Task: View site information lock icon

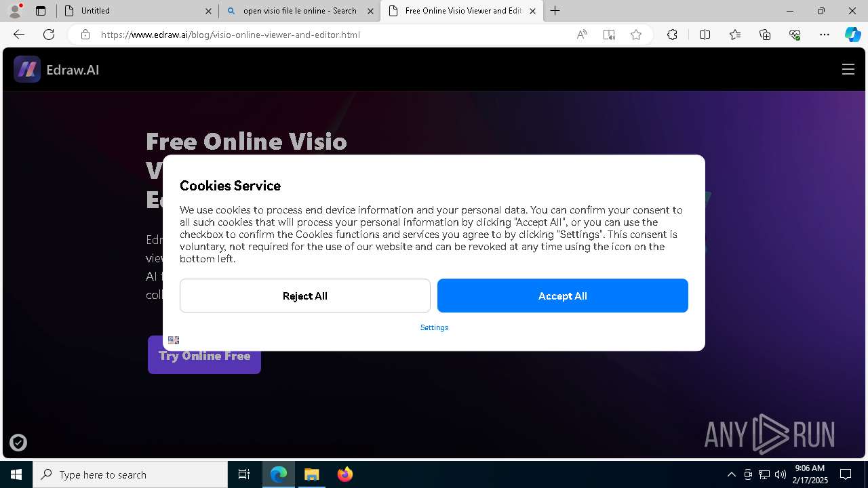Action: [x=85, y=35]
